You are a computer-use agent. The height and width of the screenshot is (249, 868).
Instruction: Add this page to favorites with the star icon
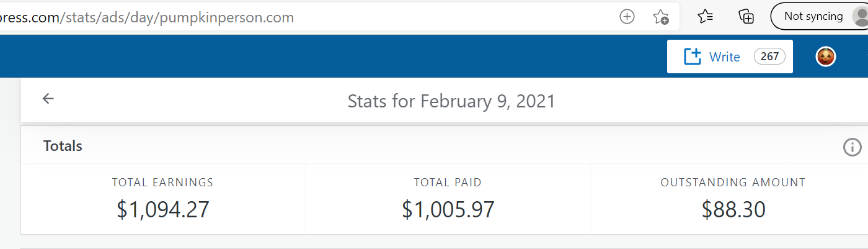click(x=661, y=17)
